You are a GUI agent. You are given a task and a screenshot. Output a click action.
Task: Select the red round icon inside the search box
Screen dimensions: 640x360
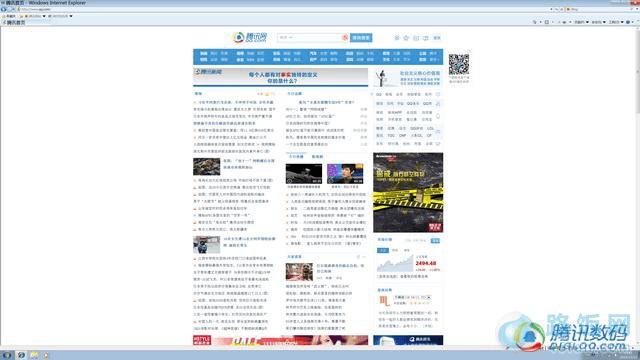(345, 38)
